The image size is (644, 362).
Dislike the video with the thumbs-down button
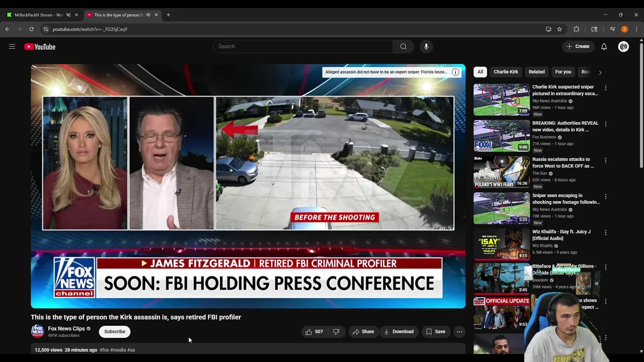pos(336,331)
